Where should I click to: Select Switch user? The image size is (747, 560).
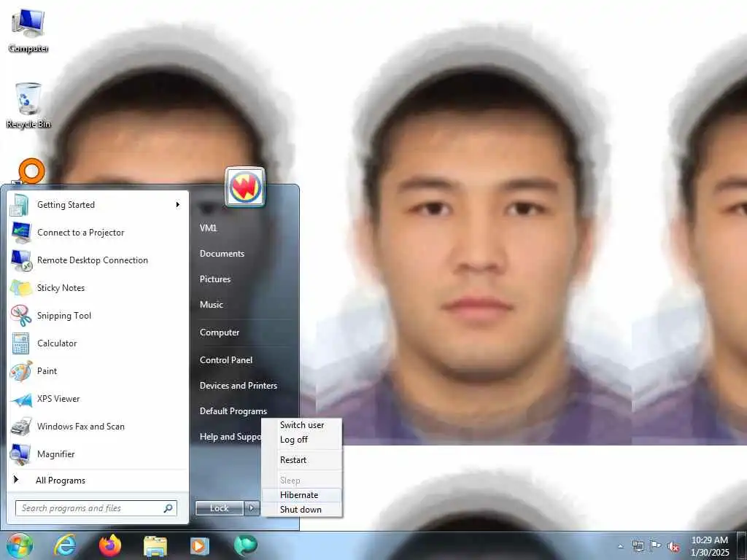tap(301, 425)
